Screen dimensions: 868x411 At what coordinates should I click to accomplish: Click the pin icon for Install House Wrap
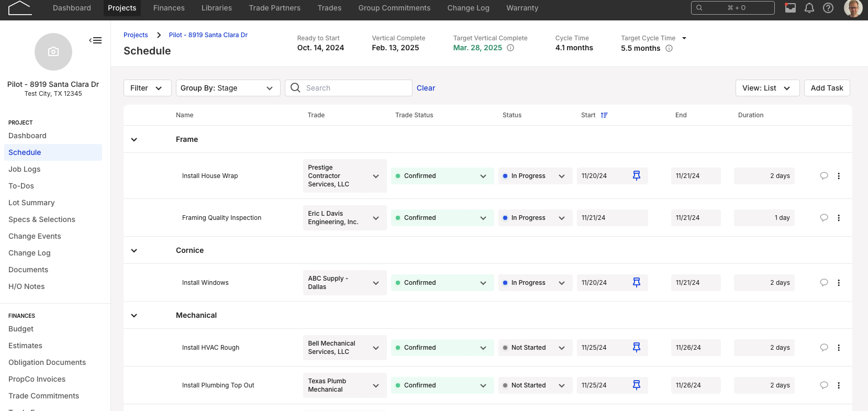pyautogui.click(x=636, y=176)
